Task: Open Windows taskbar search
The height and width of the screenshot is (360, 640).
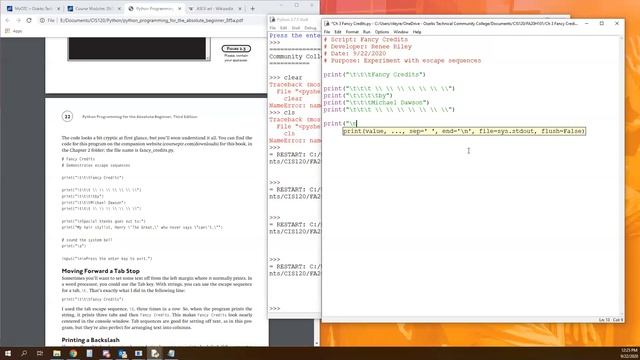Action: click(x=24, y=353)
